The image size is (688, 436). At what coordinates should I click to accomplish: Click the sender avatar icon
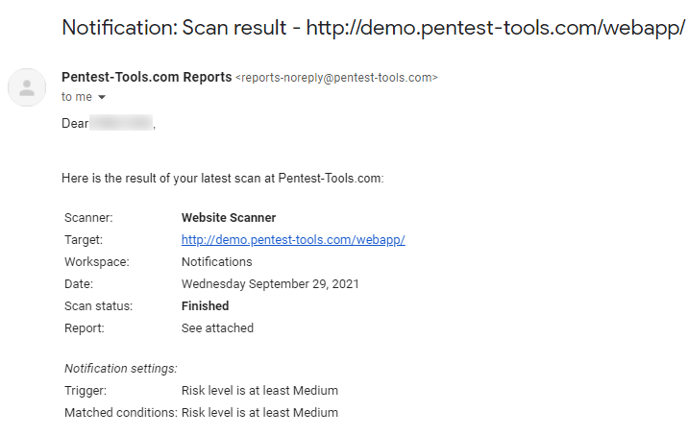[27, 87]
